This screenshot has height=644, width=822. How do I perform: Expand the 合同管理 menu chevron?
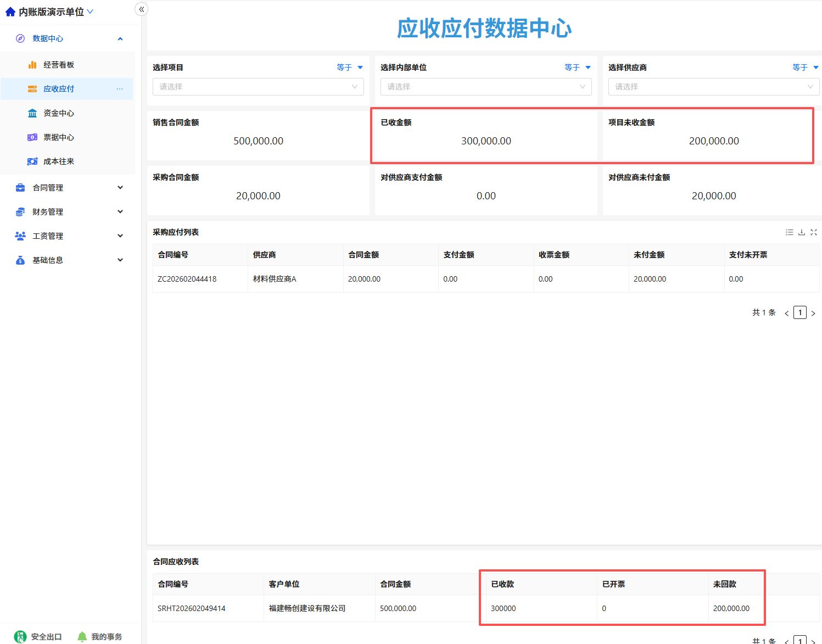(120, 188)
